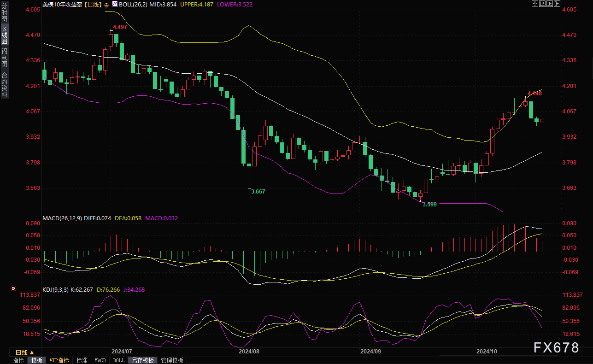The height and width of the screenshot is (364, 593).
Task: Click the play-forward chart icon in top-right toolbar
Action: (550, 4)
